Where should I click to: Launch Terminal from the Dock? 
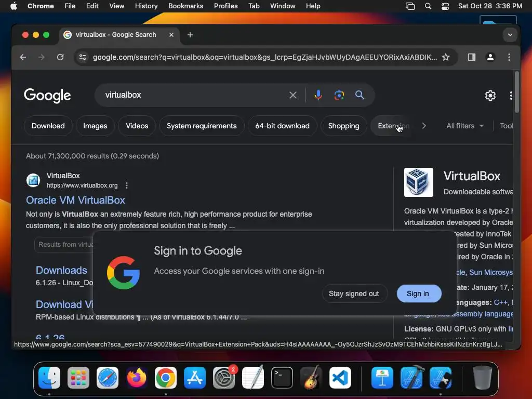[x=282, y=378]
